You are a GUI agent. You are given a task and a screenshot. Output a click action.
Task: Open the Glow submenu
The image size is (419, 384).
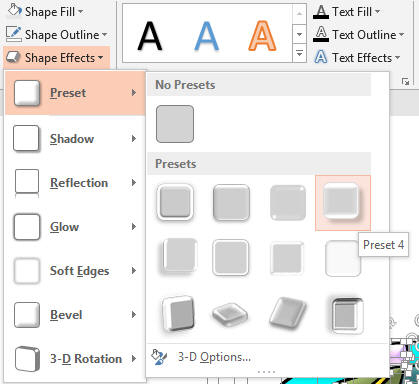[x=75, y=227]
